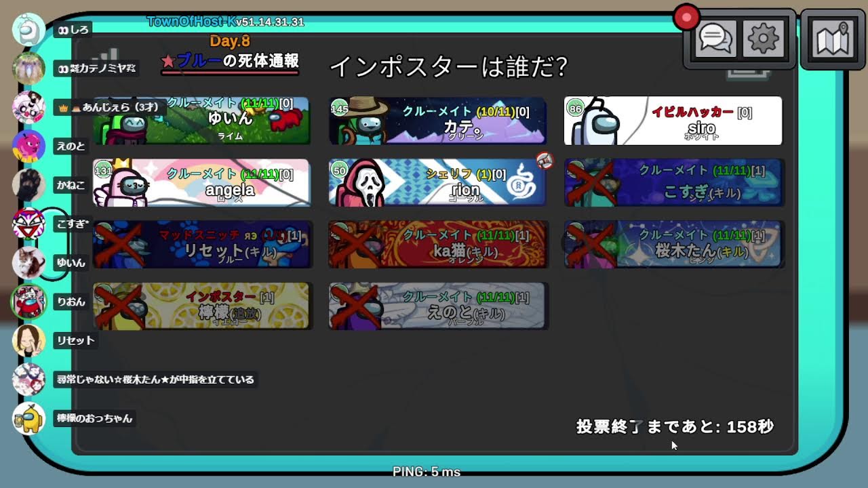Select dead player リセット card
Screen dimensions: 868x488
[x=202, y=245]
